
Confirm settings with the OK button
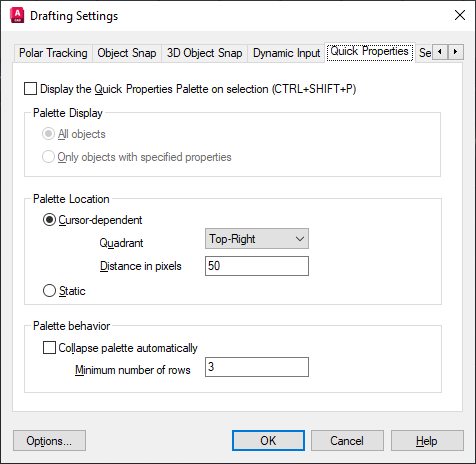[x=268, y=441]
